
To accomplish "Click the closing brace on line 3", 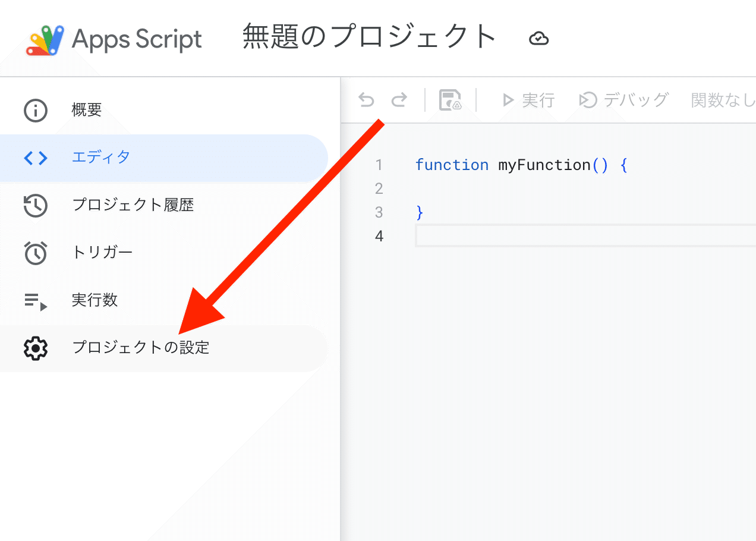I will [x=420, y=212].
